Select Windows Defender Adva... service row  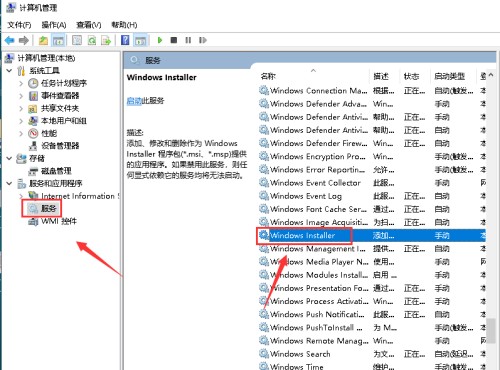pyautogui.click(x=372, y=104)
